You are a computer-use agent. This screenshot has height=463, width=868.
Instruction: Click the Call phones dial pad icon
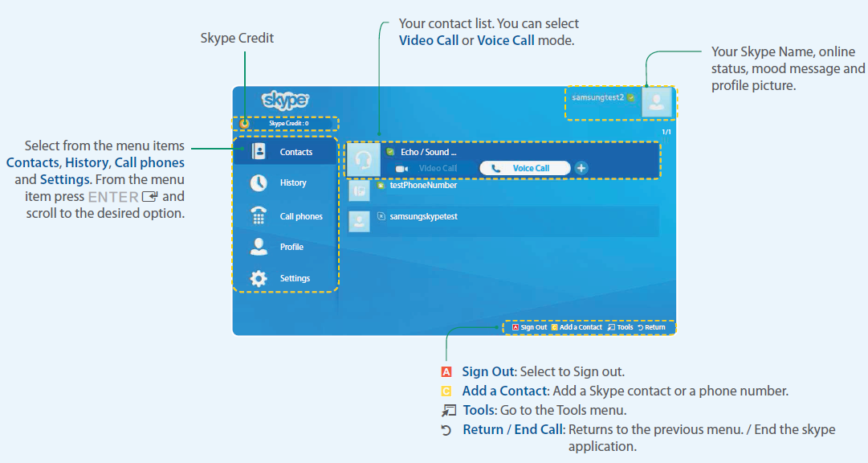point(259,215)
